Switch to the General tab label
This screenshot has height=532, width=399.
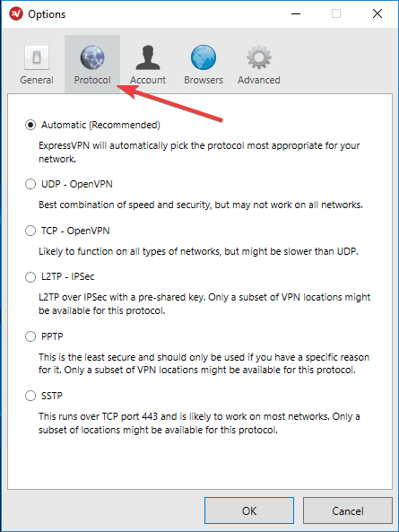[x=37, y=80]
